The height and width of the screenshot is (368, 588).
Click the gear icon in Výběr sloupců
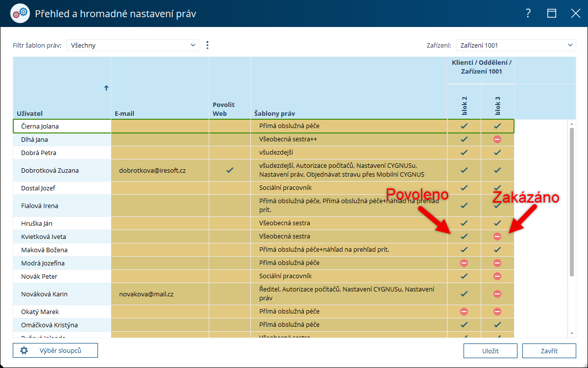click(x=24, y=350)
